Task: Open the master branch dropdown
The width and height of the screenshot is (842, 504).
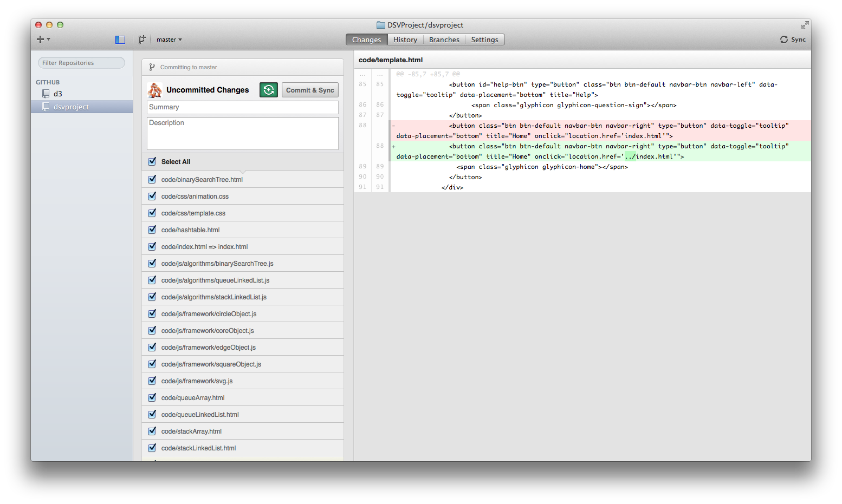Action: 169,40
